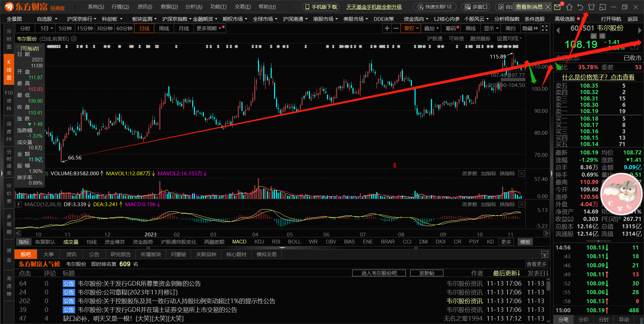
Task: Switch chart to 分时 period
Action: point(25,29)
